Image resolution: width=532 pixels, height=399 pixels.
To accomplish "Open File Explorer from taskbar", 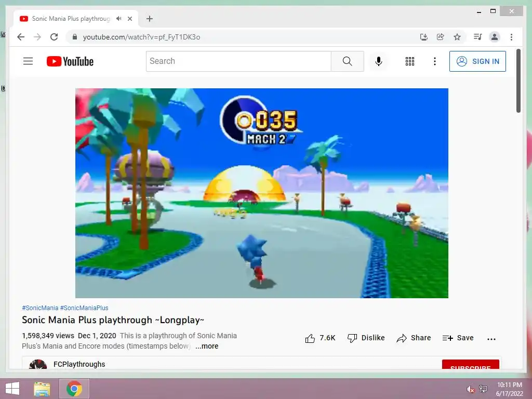I will [42, 389].
